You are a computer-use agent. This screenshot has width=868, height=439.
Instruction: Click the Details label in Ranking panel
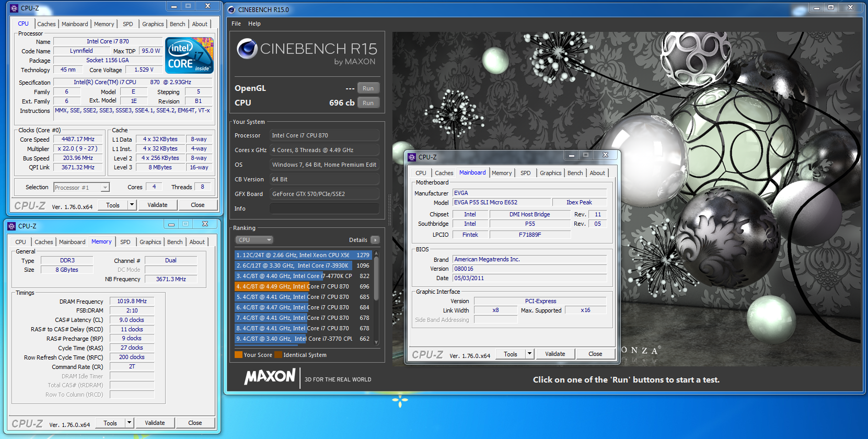coord(358,240)
